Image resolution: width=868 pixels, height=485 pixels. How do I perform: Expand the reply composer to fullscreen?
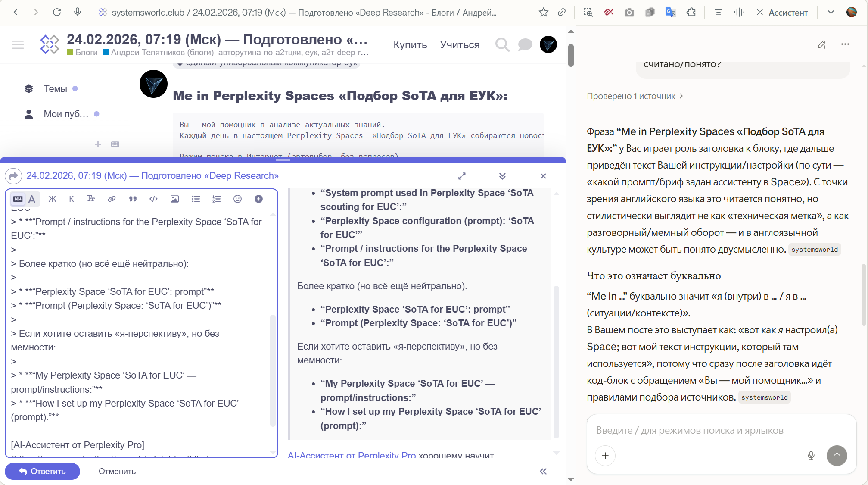click(x=462, y=176)
